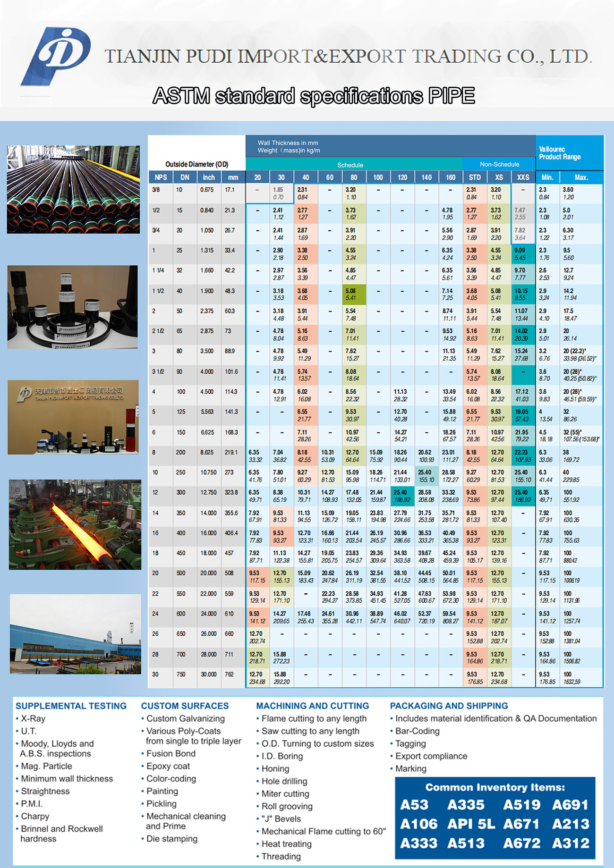Click the STD column header
614x868 pixels.
(475, 177)
